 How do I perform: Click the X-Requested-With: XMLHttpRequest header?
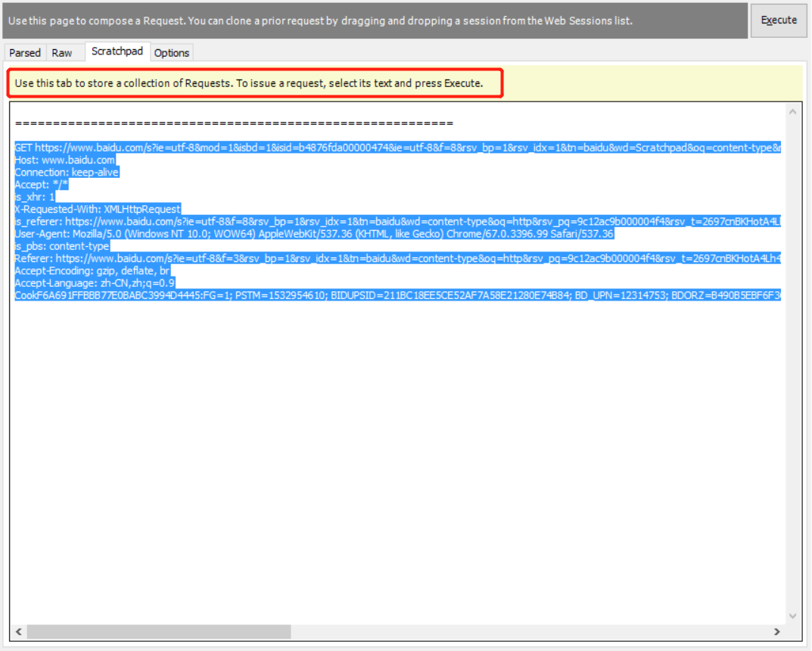click(x=98, y=209)
